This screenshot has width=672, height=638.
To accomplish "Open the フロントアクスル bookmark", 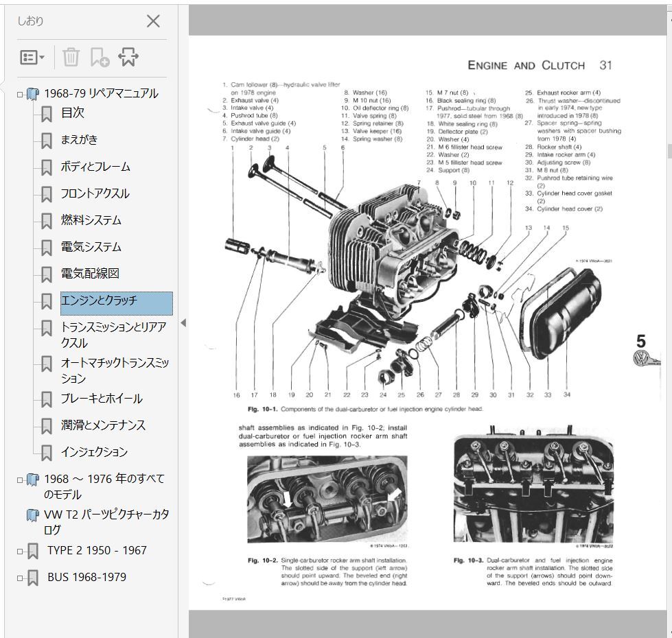I will [x=95, y=193].
